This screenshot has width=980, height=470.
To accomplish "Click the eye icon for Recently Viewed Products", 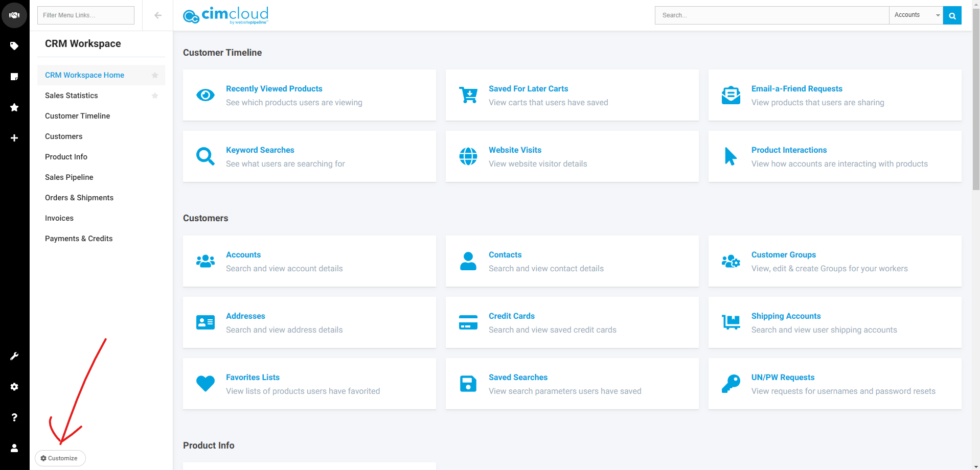I will (x=206, y=95).
